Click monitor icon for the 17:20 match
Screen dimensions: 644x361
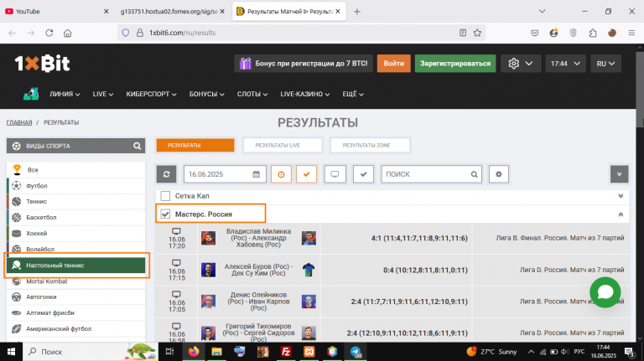point(176,231)
